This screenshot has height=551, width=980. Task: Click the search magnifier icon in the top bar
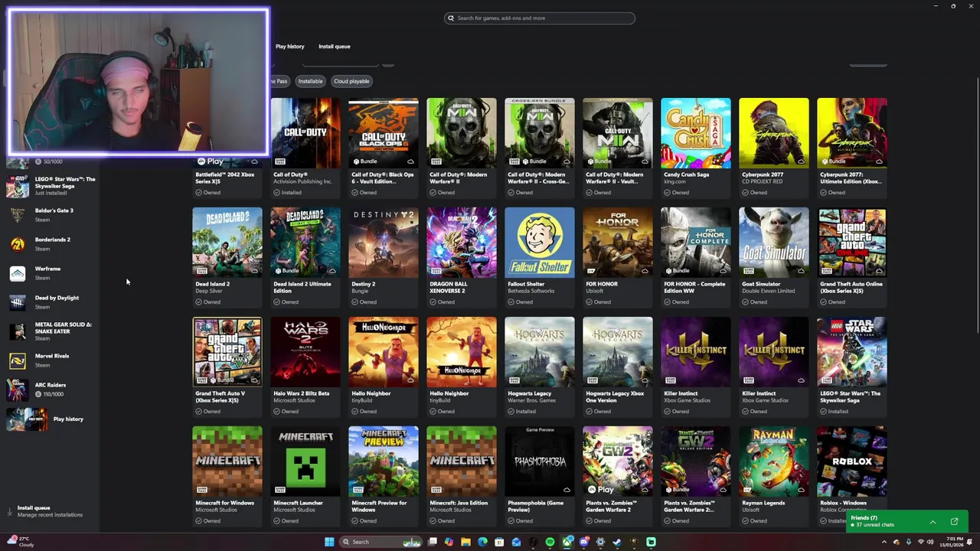click(451, 18)
